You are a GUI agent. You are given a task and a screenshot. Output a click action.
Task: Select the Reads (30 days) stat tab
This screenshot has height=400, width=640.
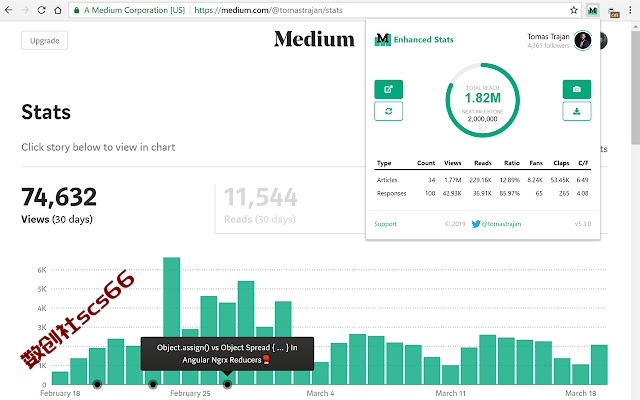pyautogui.click(x=260, y=204)
